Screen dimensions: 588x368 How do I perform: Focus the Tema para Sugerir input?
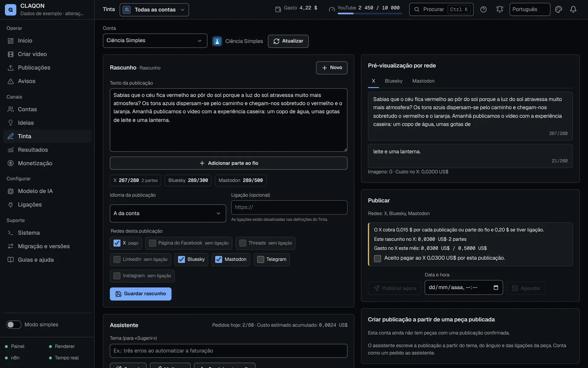click(x=229, y=351)
